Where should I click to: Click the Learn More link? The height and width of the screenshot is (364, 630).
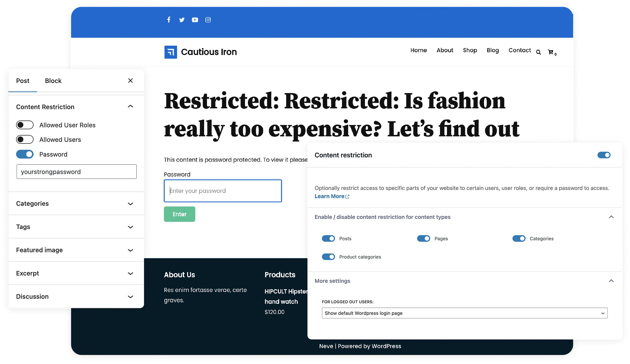click(331, 196)
